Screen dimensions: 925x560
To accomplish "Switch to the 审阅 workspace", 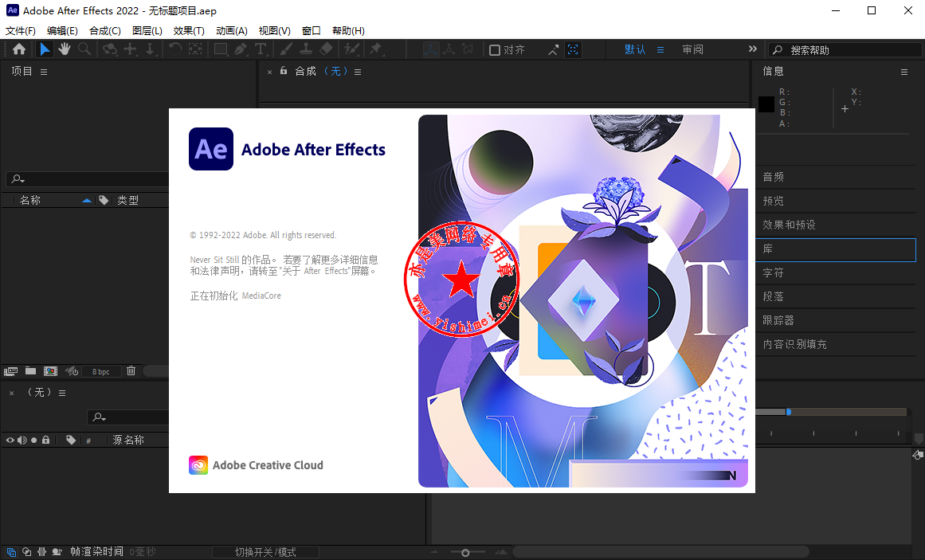I will [x=692, y=50].
